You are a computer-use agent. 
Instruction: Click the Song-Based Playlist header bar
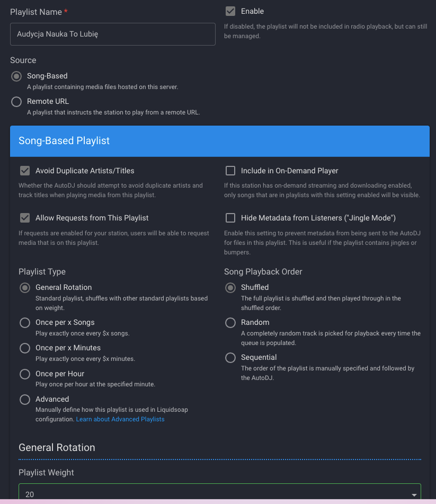pyautogui.click(x=220, y=141)
